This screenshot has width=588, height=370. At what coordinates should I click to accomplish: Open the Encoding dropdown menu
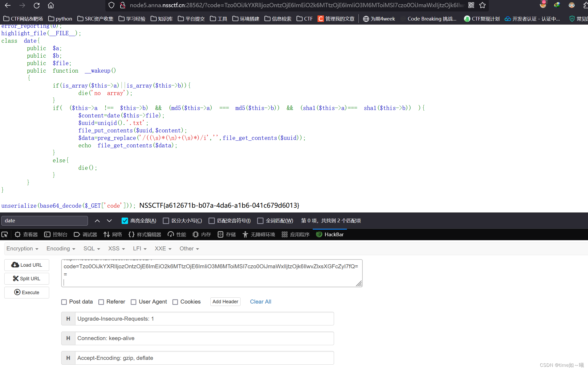tap(60, 249)
